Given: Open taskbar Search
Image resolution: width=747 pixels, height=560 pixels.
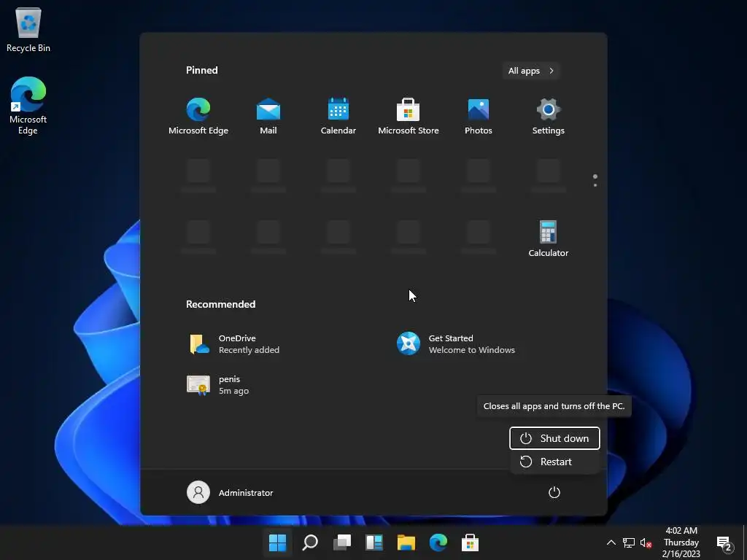Looking at the screenshot, I should tap(310, 542).
